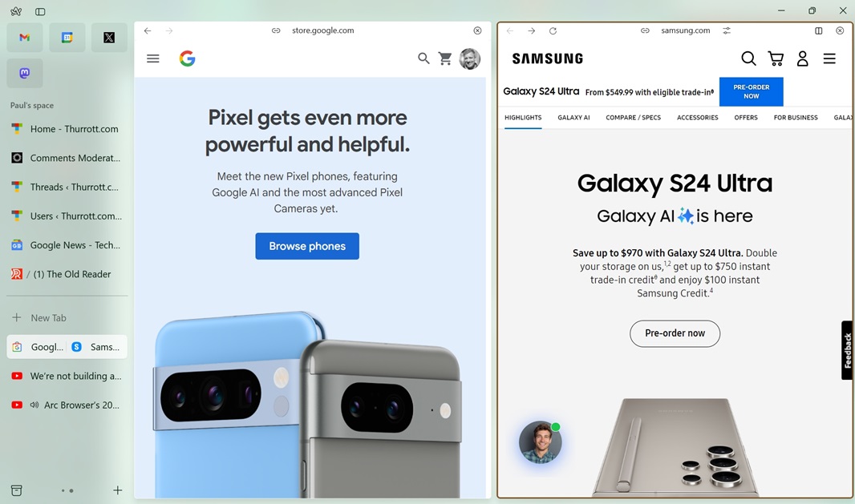Viewport: 855px width, 504px height.
Task: Click the Pre-order now outlined button
Action: point(675,333)
